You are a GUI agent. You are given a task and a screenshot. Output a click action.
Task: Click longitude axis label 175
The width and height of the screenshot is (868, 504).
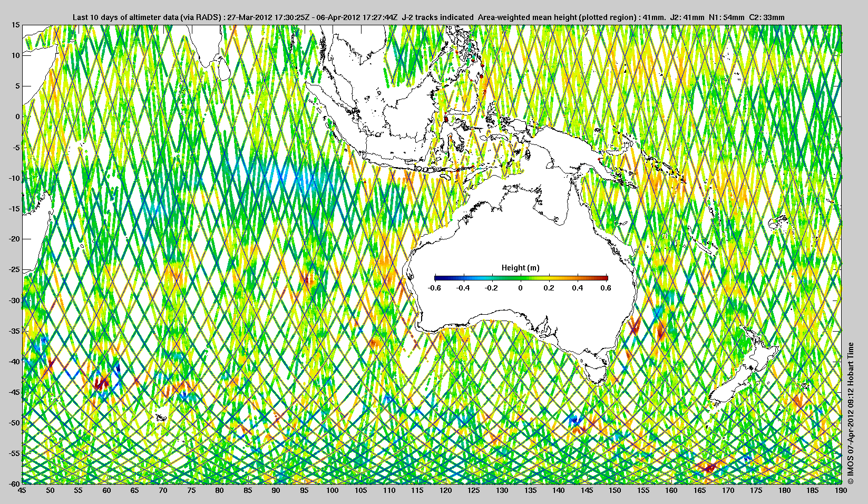click(x=756, y=490)
